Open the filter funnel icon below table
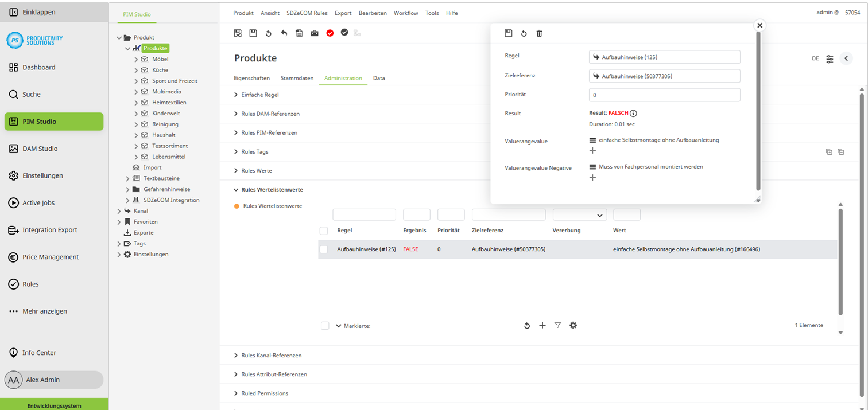Image resolution: width=868 pixels, height=410 pixels. coord(557,326)
